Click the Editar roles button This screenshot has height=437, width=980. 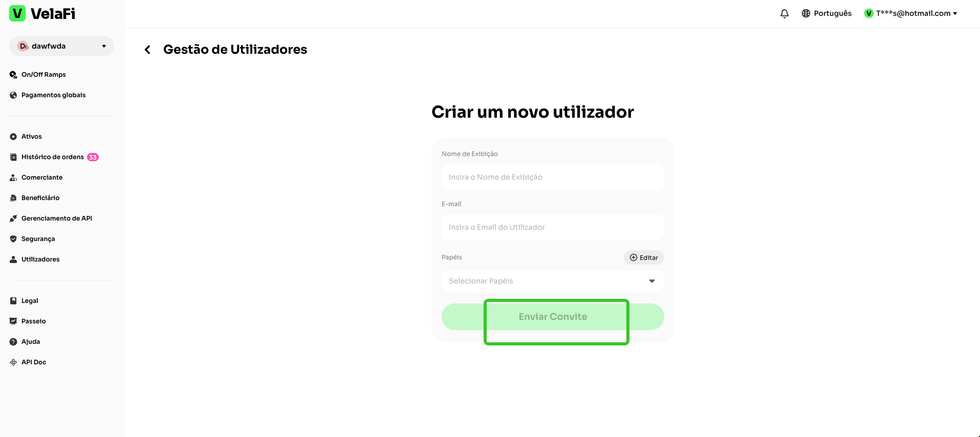click(644, 257)
